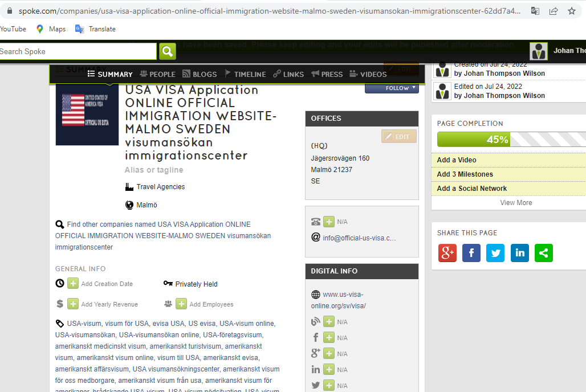The image size is (586, 392).
Task: Click the Privately Held ownership text
Action: (196, 284)
